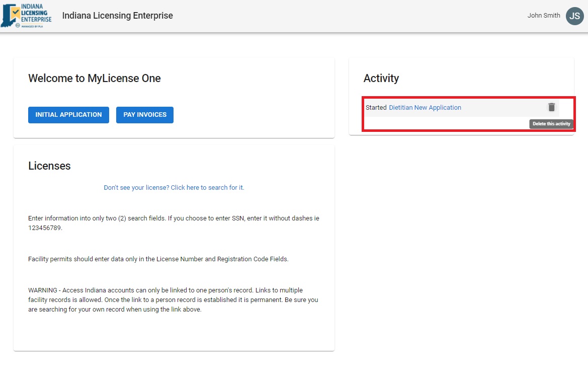Click the yellow checkmark in the header logo

16,11
